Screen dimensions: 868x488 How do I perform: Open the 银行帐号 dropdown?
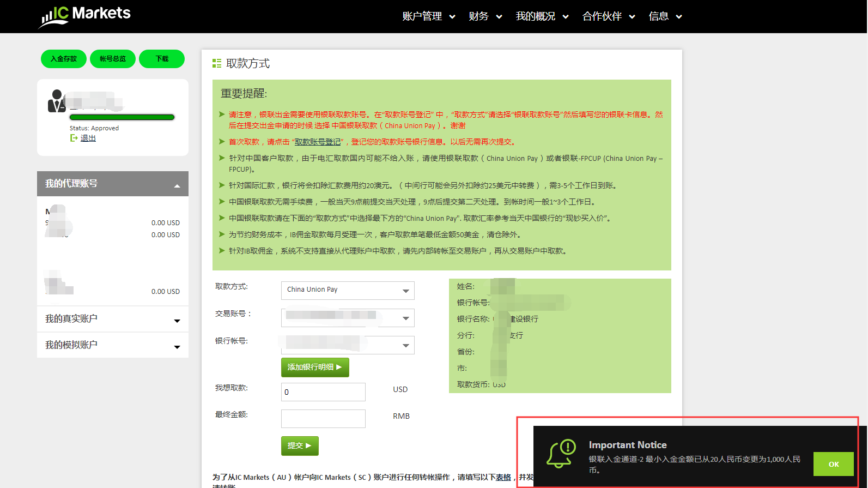(348, 345)
